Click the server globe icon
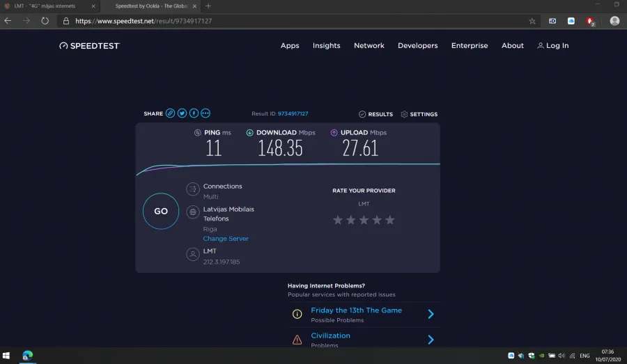This screenshot has height=364, width=627. 193,212
